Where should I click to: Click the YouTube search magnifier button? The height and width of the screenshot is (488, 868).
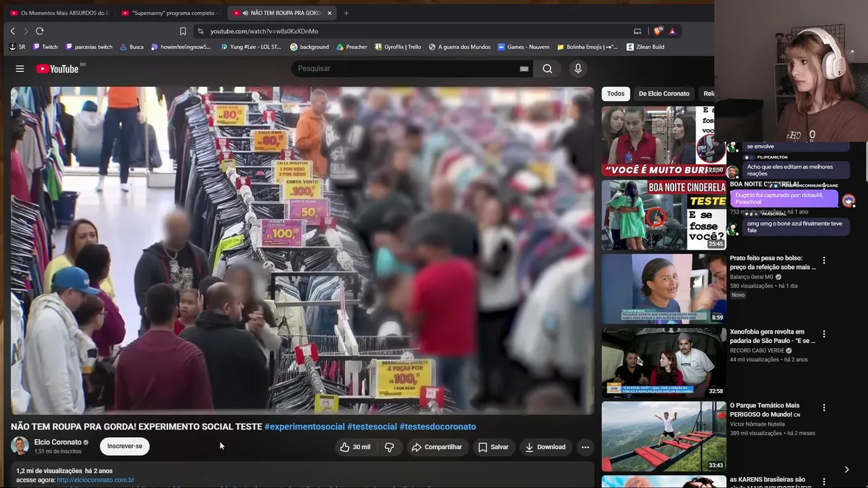(547, 68)
